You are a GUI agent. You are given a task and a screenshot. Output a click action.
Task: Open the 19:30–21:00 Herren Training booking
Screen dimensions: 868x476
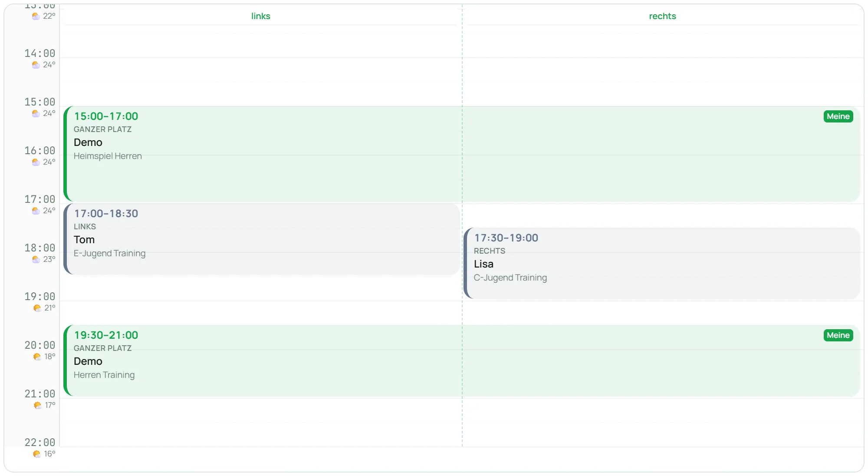coord(462,360)
